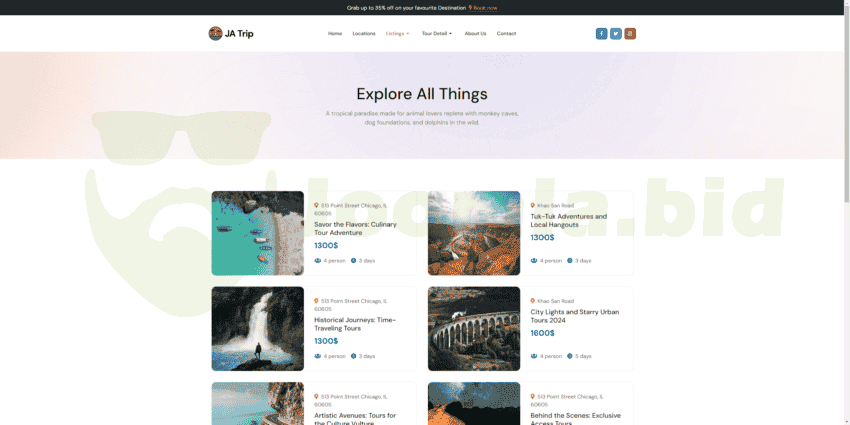Image resolution: width=850 pixels, height=425 pixels.
Task: Click the JA Trip logo
Action: click(231, 34)
